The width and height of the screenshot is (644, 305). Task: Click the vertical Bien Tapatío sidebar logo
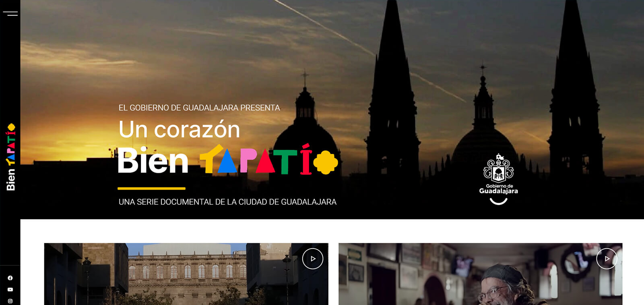(10, 157)
